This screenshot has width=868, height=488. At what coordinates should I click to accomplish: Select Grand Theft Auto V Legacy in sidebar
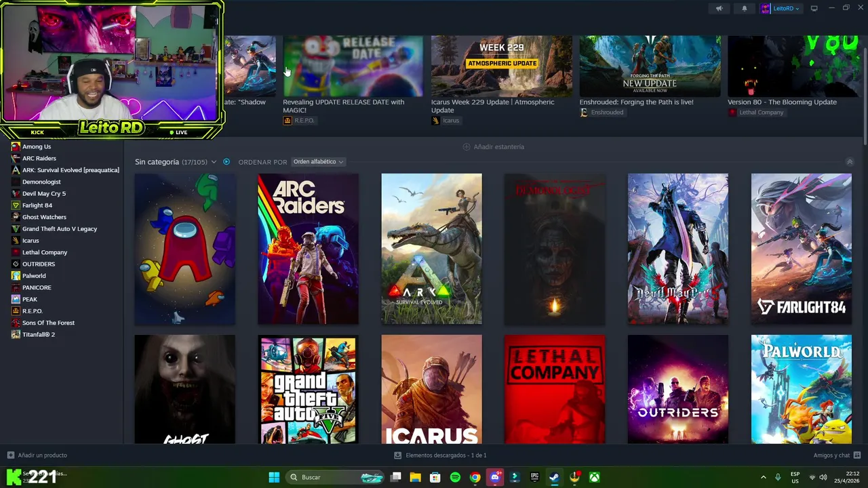(x=61, y=229)
